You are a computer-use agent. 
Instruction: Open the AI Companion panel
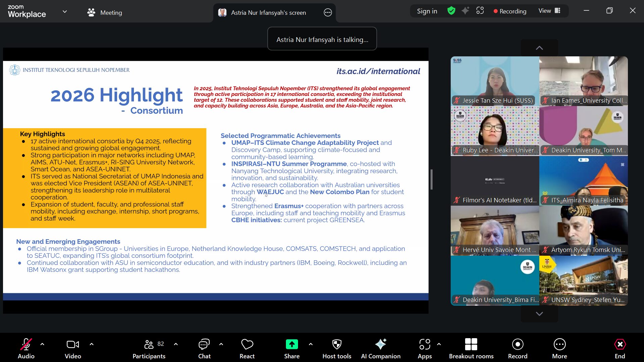381,348
